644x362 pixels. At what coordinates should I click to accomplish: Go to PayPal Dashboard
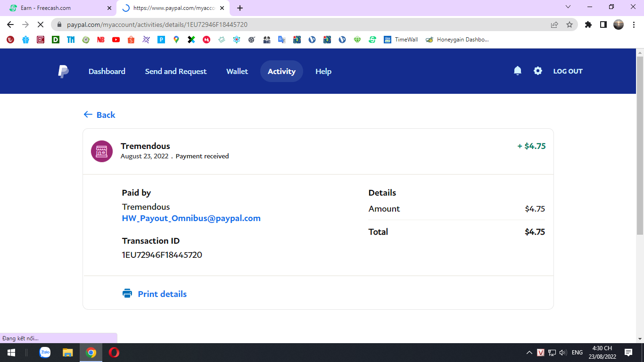click(x=107, y=71)
